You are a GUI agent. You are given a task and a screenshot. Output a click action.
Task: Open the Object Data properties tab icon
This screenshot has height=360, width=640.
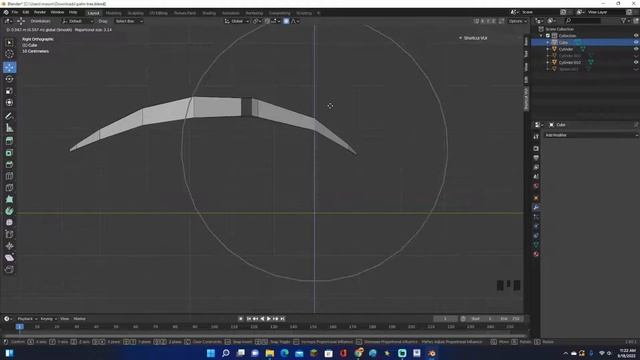point(536,244)
